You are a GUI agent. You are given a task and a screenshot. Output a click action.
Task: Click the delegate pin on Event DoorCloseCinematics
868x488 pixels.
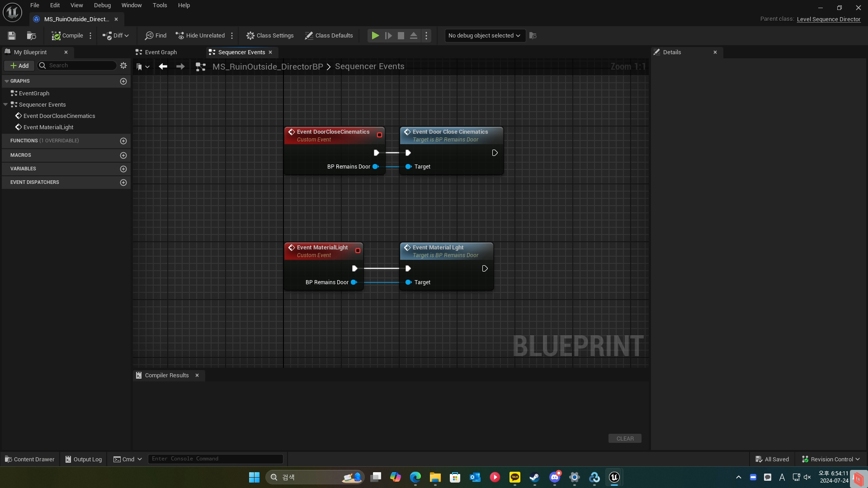tap(379, 135)
